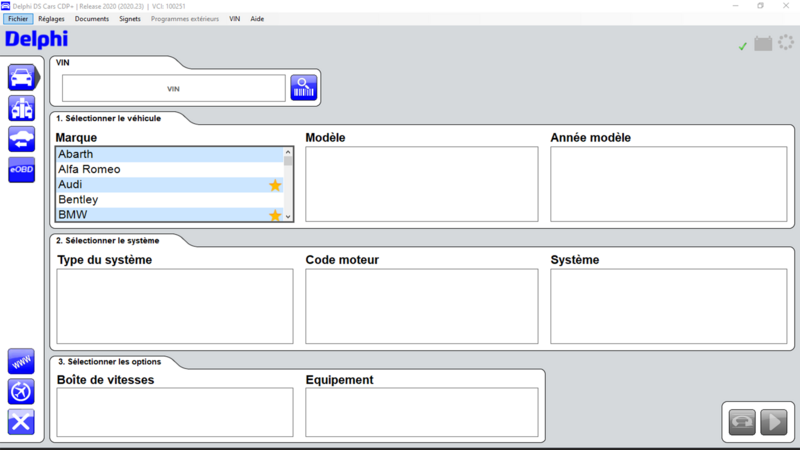Open the vehicle selection car icon
This screenshot has width=800, height=450.
click(21, 78)
